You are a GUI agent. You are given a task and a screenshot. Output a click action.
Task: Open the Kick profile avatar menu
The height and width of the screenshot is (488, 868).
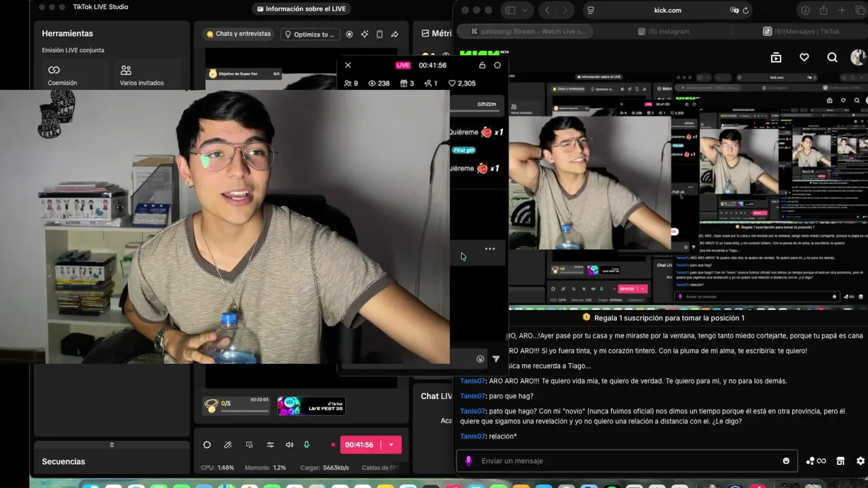859,58
